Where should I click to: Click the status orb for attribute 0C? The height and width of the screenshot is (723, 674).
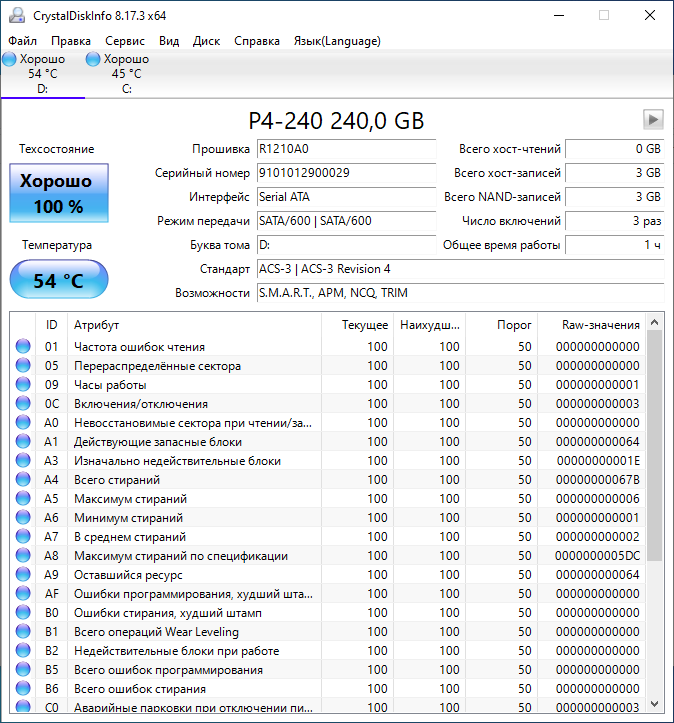23,403
